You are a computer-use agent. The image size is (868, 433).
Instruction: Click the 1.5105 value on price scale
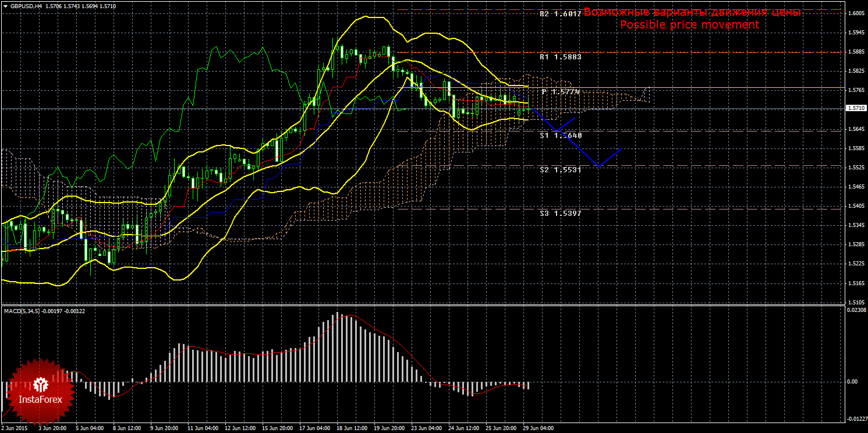point(856,302)
